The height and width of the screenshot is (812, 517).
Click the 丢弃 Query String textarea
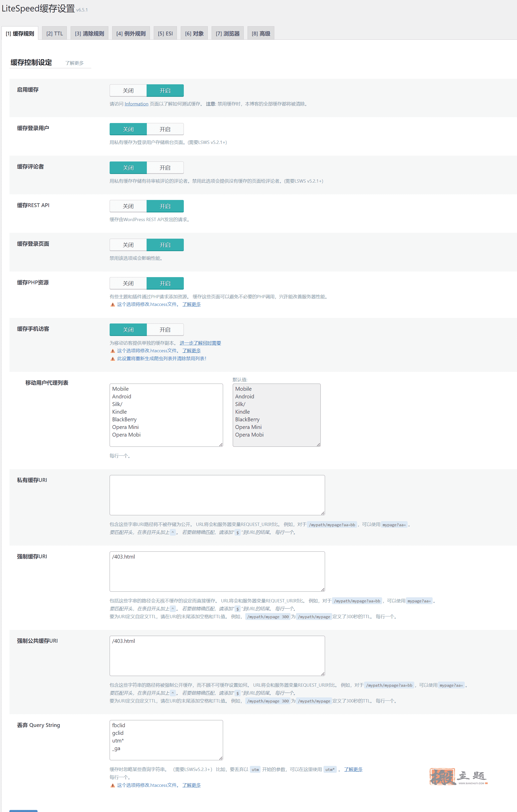[x=166, y=740]
